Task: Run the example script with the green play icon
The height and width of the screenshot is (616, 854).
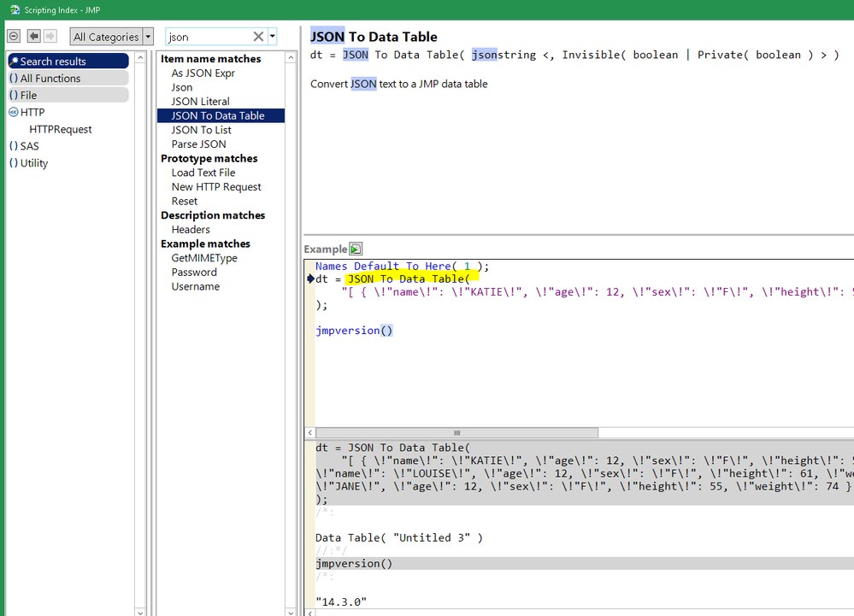Action: [x=356, y=249]
